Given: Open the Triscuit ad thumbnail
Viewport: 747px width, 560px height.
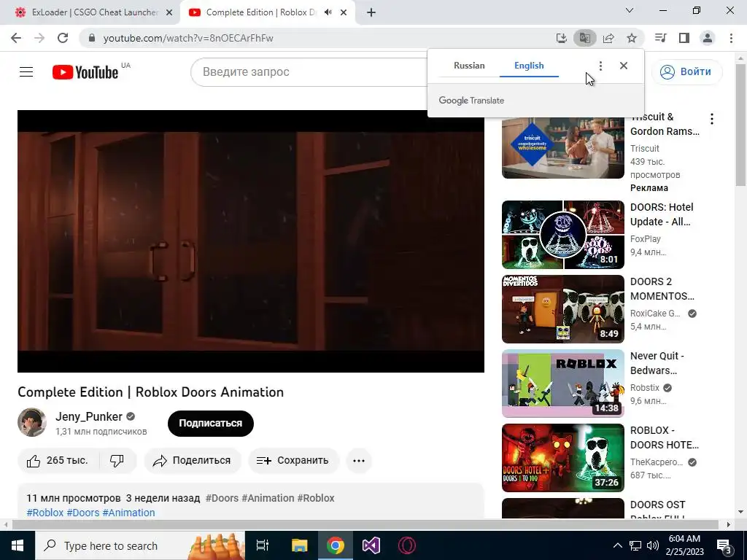Looking at the screenshot, I should (562, 147).
